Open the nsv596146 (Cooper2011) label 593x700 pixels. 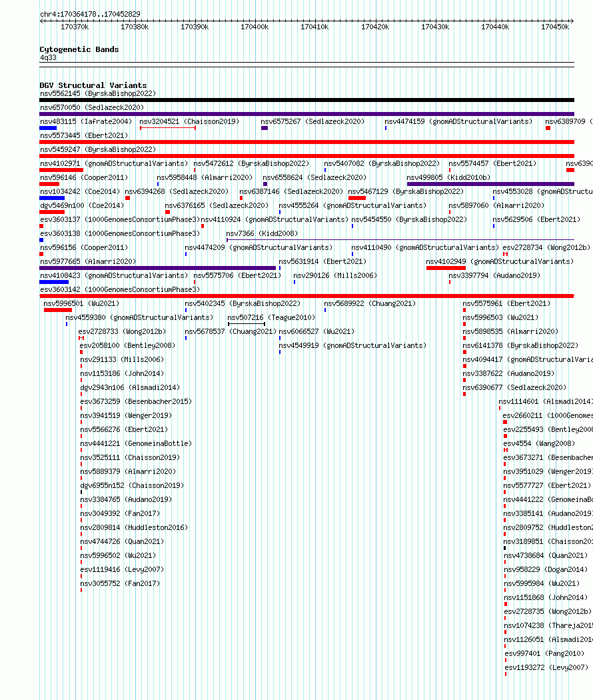point(84,178)
